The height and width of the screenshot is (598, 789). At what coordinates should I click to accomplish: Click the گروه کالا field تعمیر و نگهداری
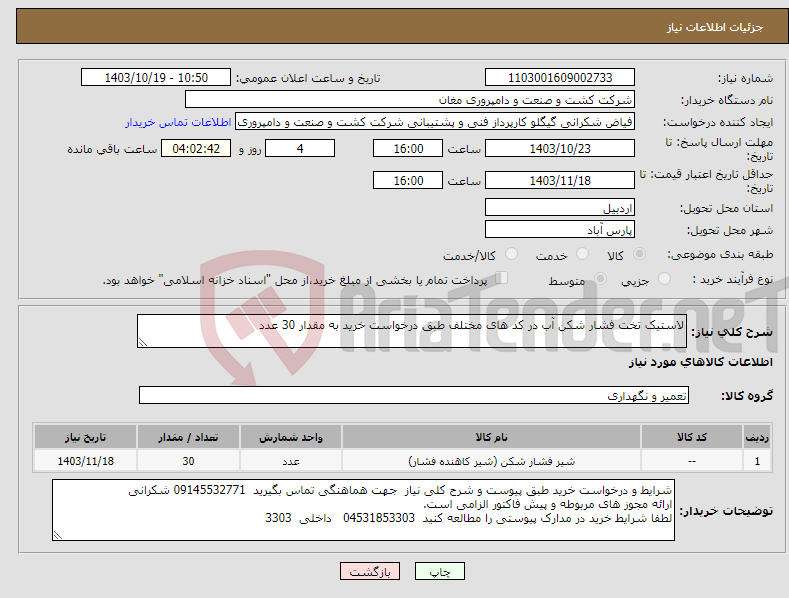(x=414, y=395)
